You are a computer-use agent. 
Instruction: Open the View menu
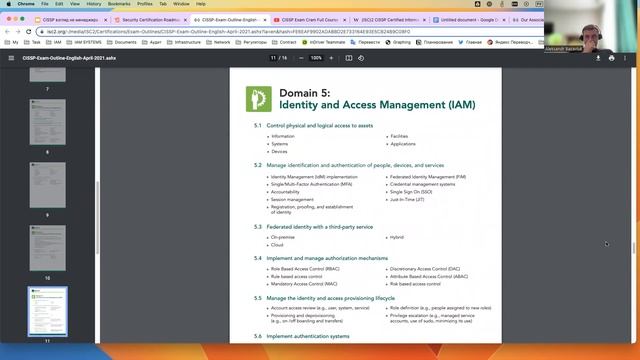point(75,4)
